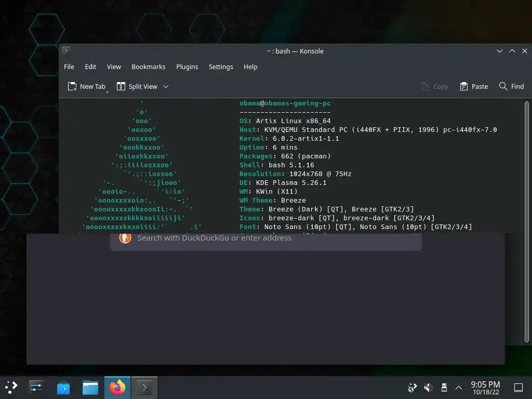
Task: Open the Edit menu in Konsole
Action: 90,67
